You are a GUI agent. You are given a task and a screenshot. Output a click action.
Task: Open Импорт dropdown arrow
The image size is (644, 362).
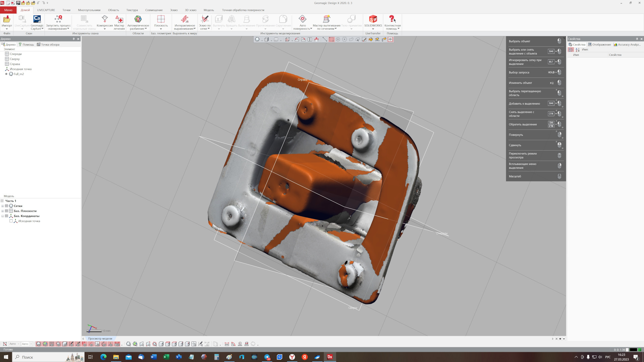7,29
